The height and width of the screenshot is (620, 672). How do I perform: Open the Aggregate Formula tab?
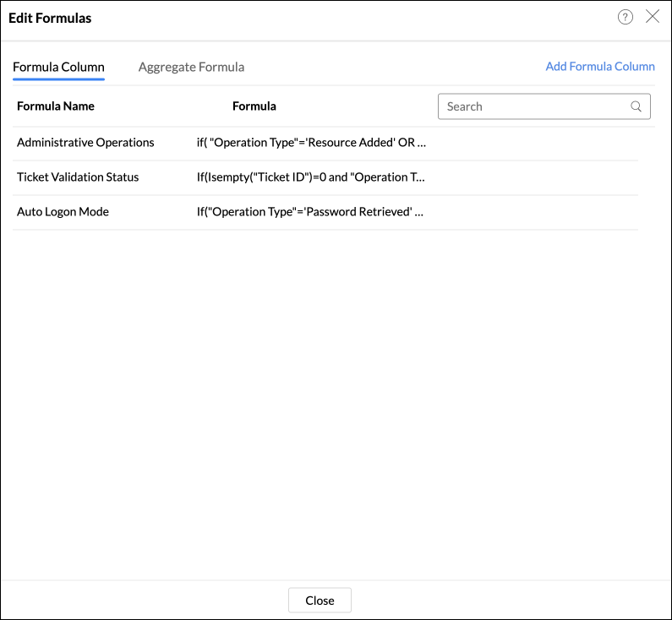click(x=191, y=67)
